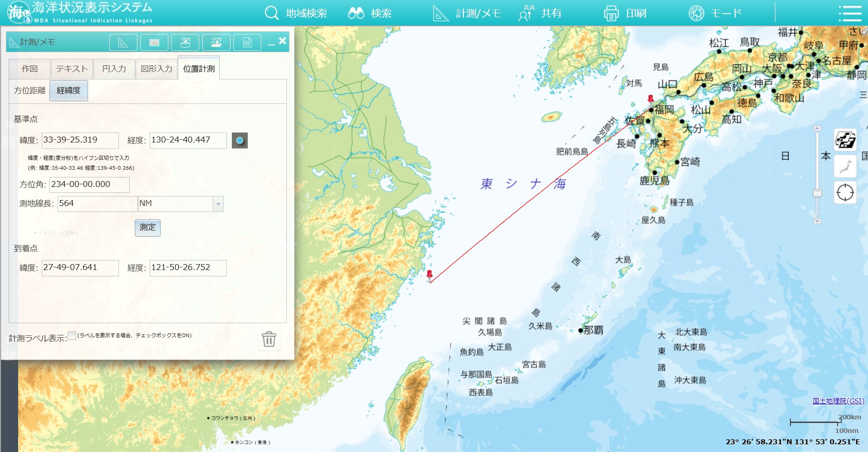Click the 魚釣島 map label

coord(471,352)
